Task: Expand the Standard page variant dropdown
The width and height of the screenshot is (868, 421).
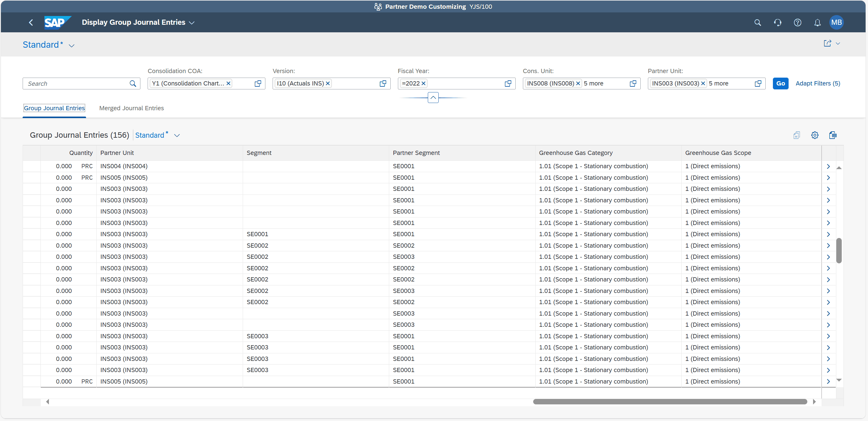Action: [x=72, y=46]
